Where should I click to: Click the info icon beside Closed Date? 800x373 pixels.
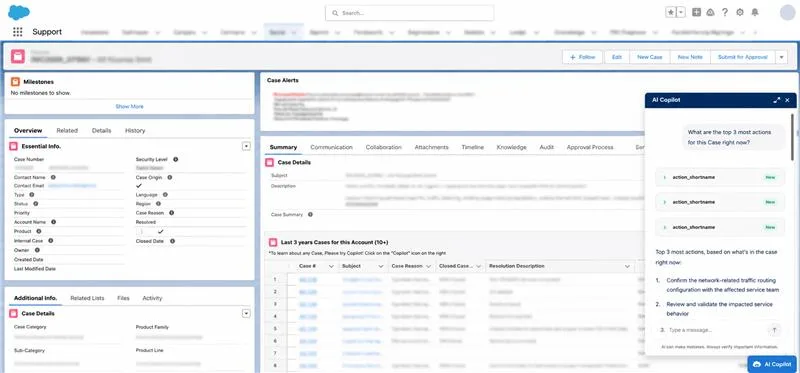pyautogui.click(x=172, y=241)
